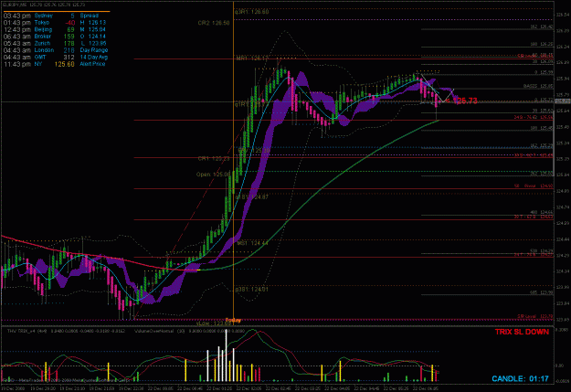
Task: Click the 22 Dec 01:25 time axis label
Action: pyautogui.click(x=219, y=388)
